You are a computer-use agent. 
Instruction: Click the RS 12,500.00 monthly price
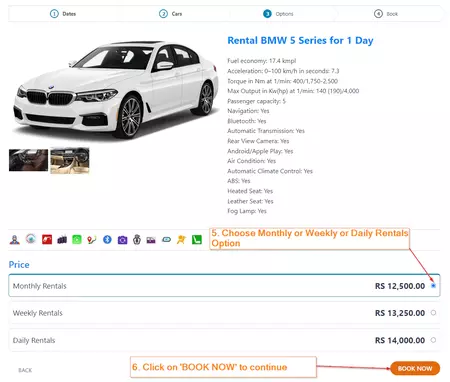click(400, 286)
